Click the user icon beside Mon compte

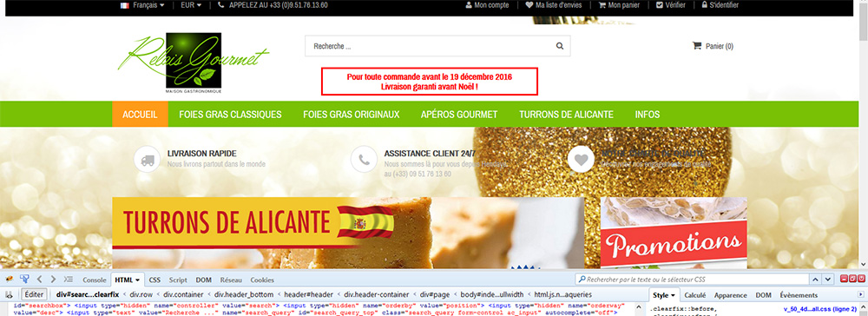pyautogui.click(x=469, y=5)
